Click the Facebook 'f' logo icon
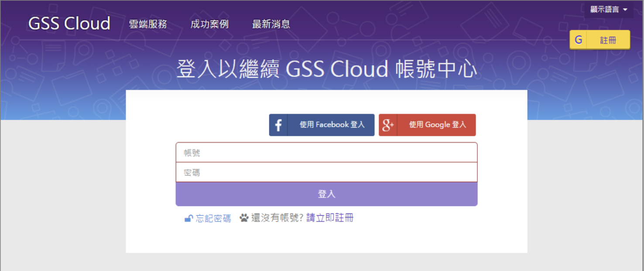The height and width of the screenshot is (271, 644). click(x=278, y=125)
